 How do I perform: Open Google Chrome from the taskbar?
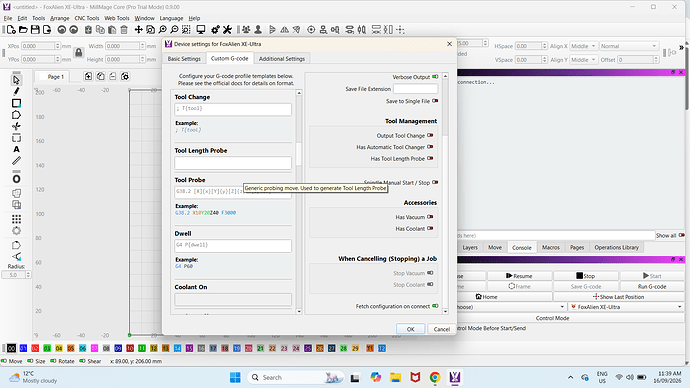click(435, 377)
